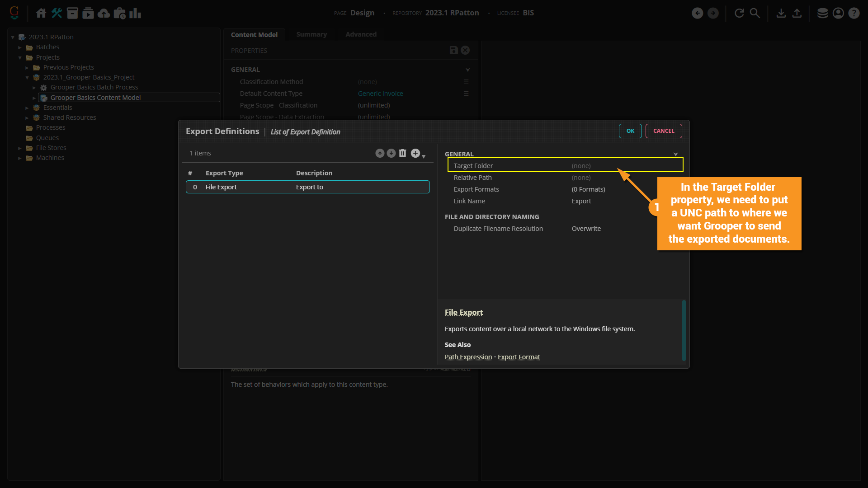
Task: Collapse the GENERAL section in dialog
Action: [x=675, y=155]
